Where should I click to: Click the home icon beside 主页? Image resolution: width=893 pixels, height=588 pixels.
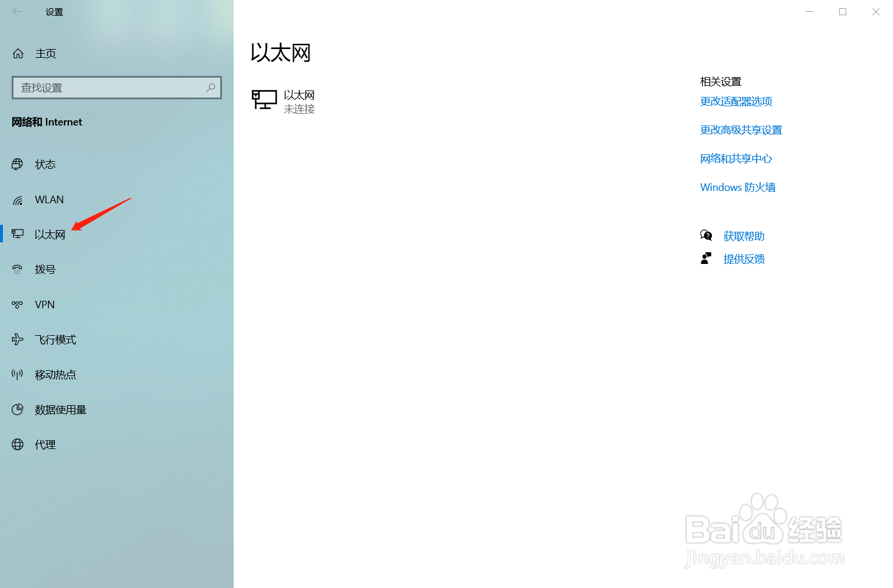(18, 54)
